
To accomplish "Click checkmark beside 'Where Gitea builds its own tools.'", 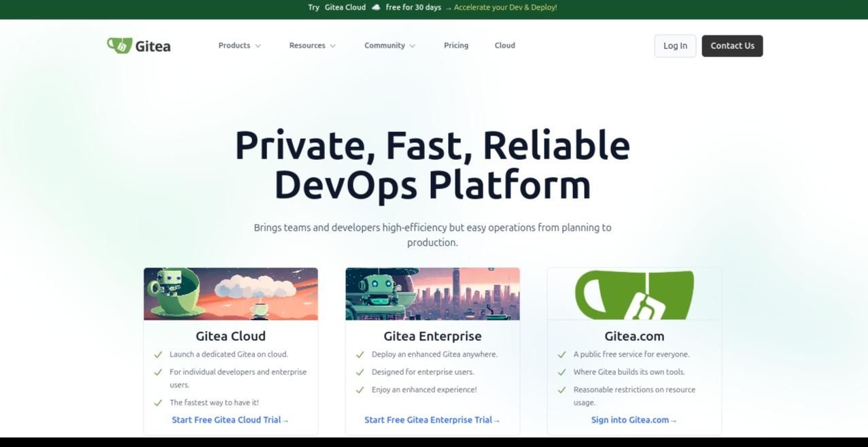I will [x=562, y=372].
